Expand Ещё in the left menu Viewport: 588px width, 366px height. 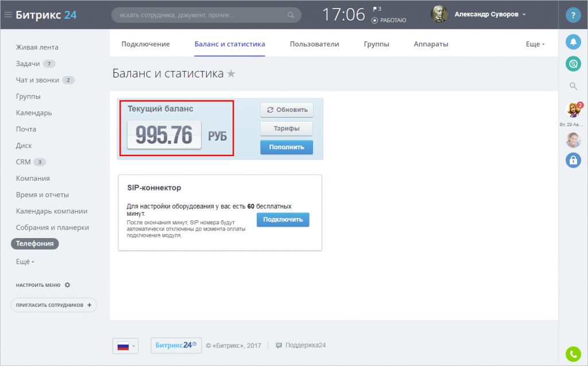25,262
